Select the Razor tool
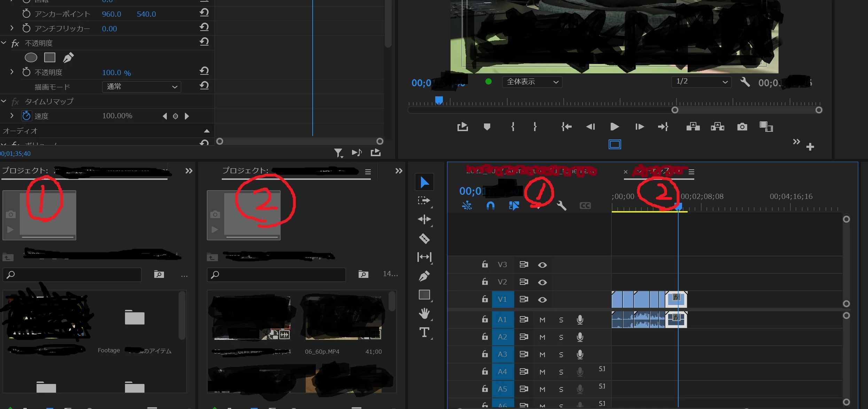This screenshot has width=868, height=409. (424, 239)
